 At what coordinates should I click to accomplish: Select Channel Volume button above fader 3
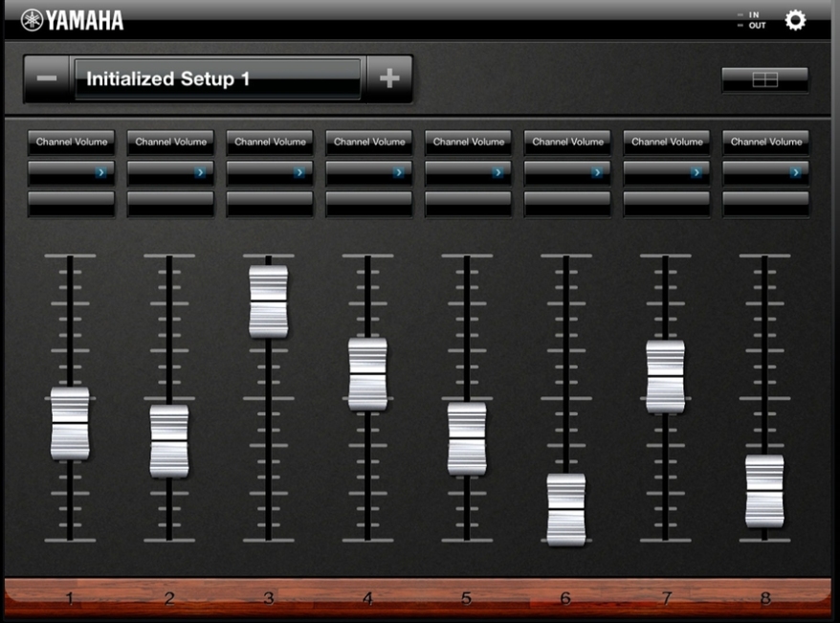[x=270, y=142]
